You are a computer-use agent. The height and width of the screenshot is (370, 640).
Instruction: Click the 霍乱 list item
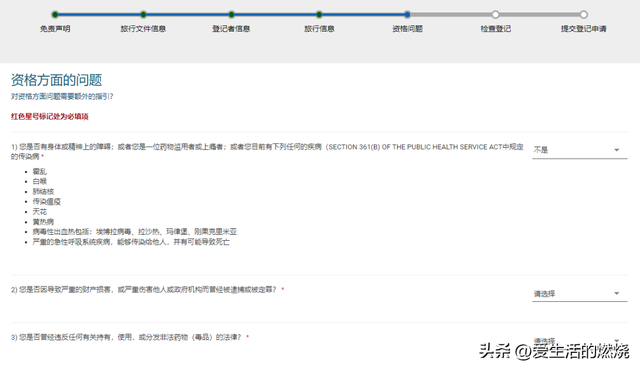point(40,171)
